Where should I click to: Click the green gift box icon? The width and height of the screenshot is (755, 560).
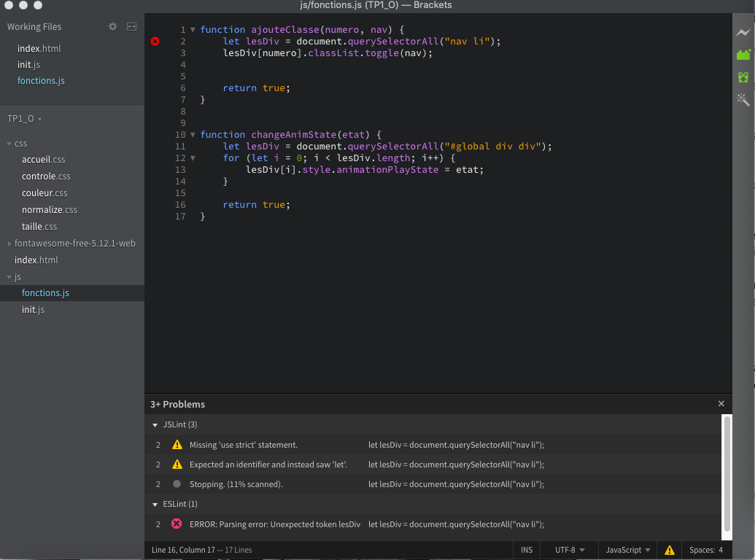[x=743, y=77]
